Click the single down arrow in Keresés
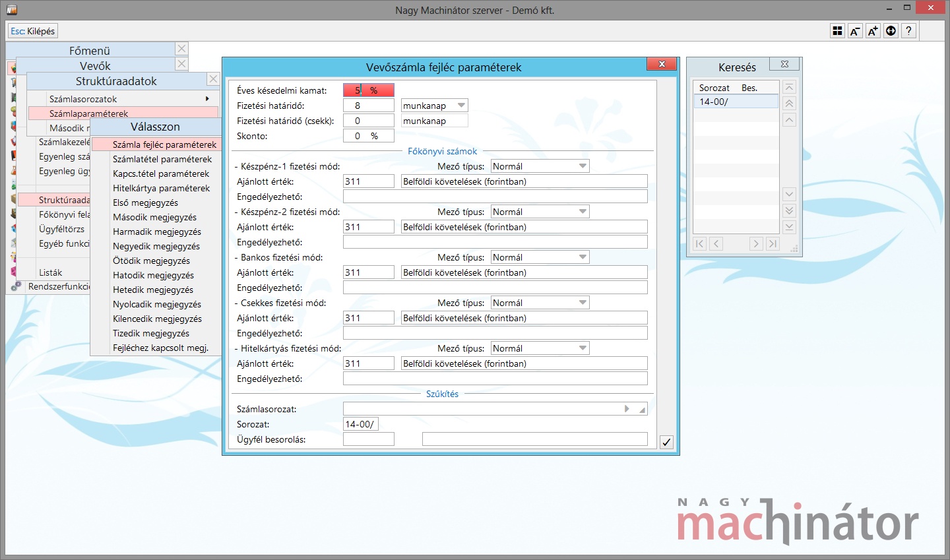Image resolution: width=950 pixels, height=560 pixels. pyautogui.click(x=789, y=195)
